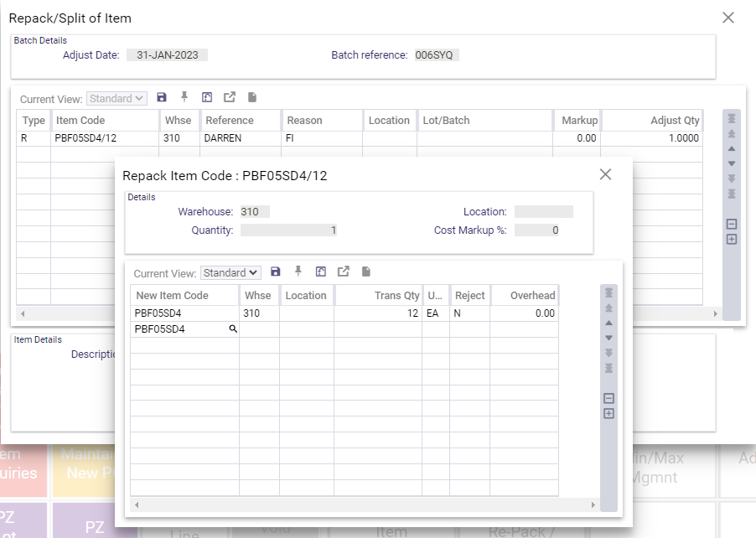The image size is (756, 538).
Task: Move up one row in Repack Item Code grid
Action: click(609, 323)
